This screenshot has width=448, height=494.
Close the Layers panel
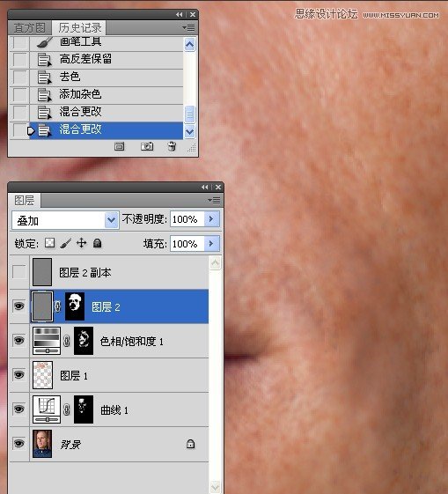click(x=218, y=188)
